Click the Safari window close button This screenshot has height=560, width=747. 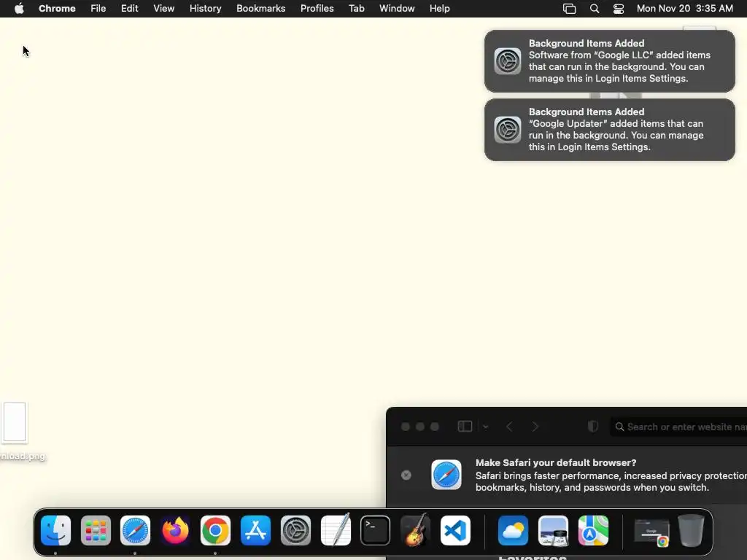coord(406,427)
